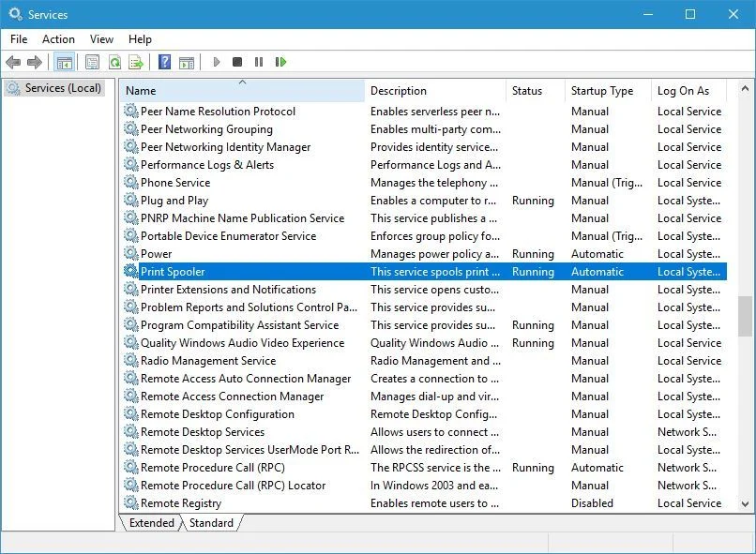Click the Start Service play icon

(217, 62)
